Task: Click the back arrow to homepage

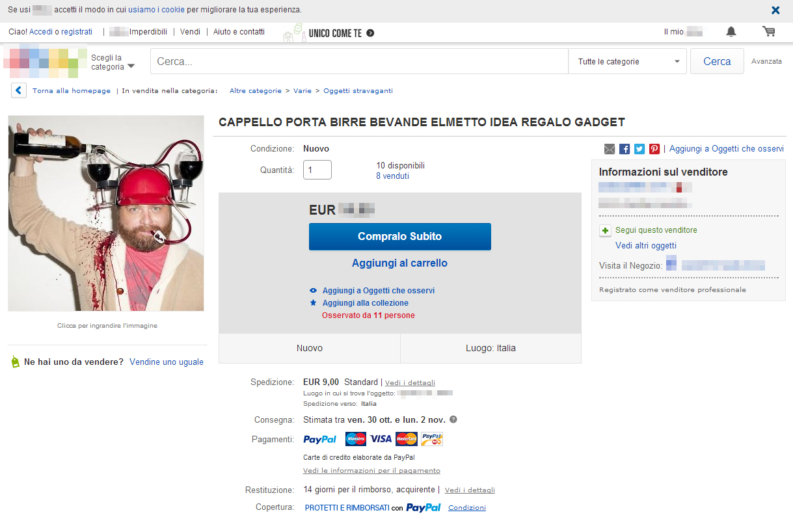Action: [x=18, y=91]
